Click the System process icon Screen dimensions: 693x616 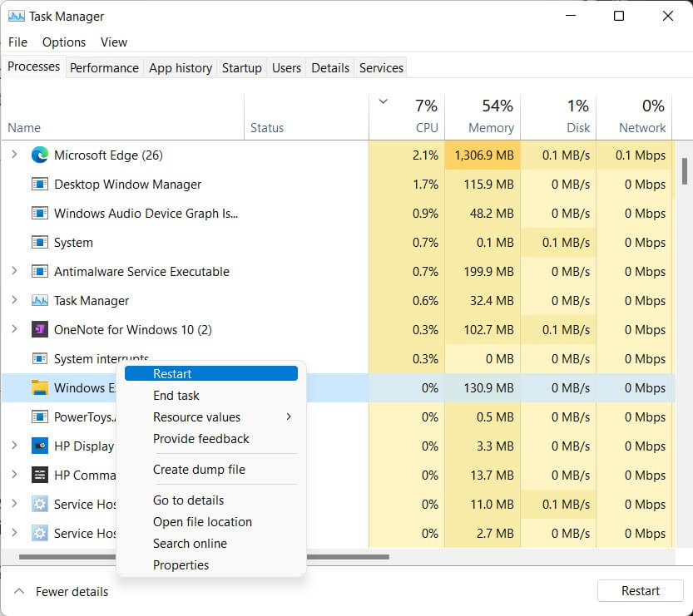[x=40, y=243]
